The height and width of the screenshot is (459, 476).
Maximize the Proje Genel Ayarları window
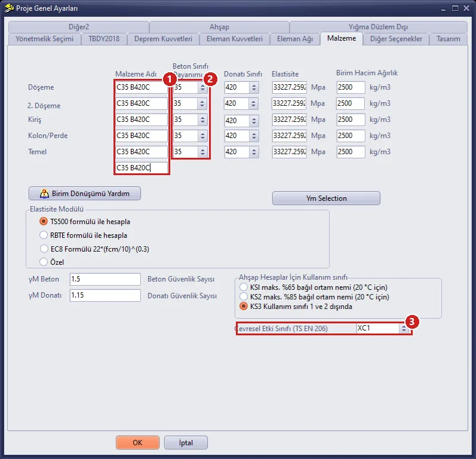click(455, 8)
